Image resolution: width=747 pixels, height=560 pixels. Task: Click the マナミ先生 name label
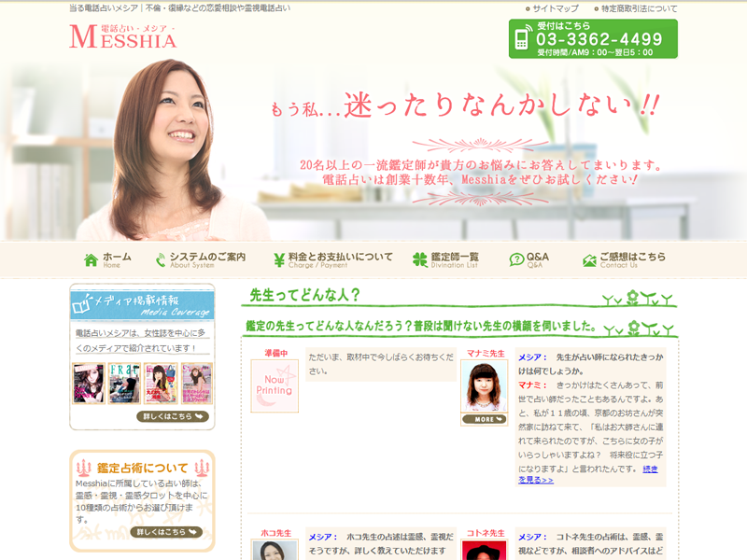point(485,354)
